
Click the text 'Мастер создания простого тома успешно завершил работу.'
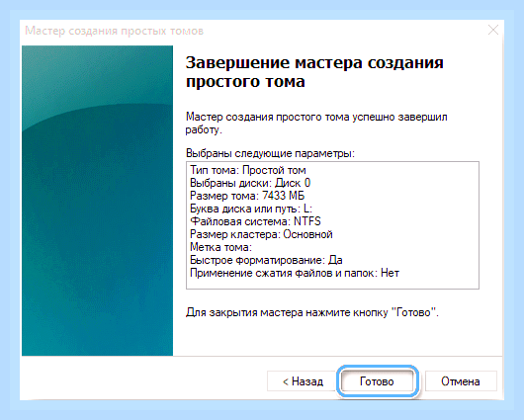[316, 124]
